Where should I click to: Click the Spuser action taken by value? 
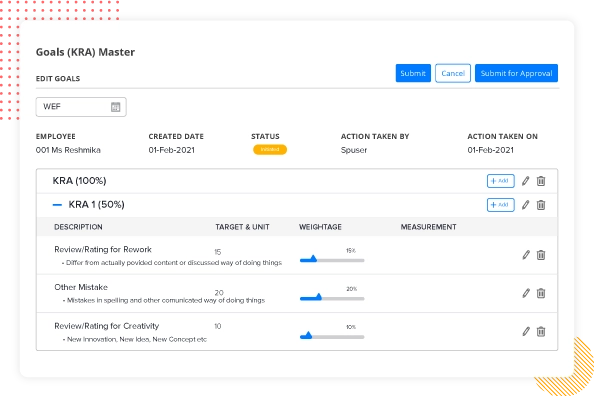pyautogui.click(x=354, y=150)
